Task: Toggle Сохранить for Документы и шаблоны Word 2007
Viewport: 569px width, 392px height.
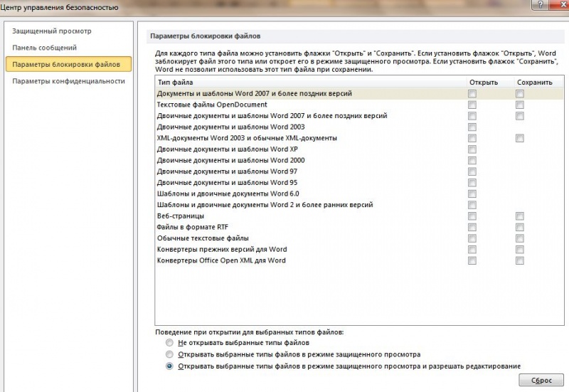Action: click(x=520, y=93)
